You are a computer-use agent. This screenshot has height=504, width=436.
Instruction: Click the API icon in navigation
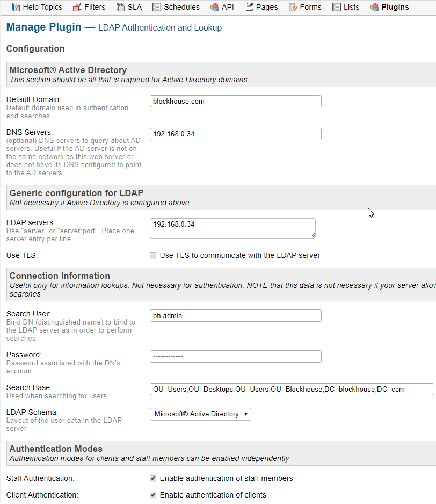[x=215, y=7]
